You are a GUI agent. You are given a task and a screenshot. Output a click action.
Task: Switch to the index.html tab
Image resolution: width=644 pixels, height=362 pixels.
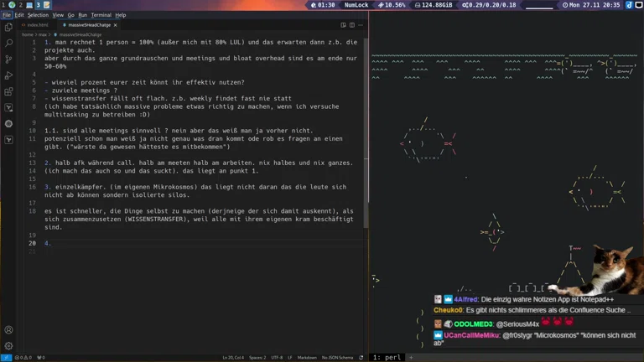(38, 25)
